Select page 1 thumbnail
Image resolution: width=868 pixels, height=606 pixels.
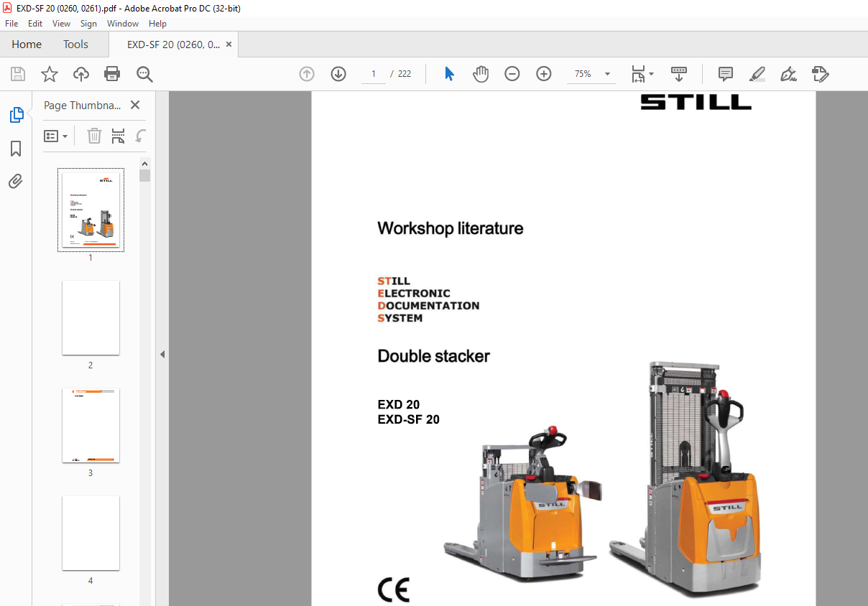[x=91, y=210]
